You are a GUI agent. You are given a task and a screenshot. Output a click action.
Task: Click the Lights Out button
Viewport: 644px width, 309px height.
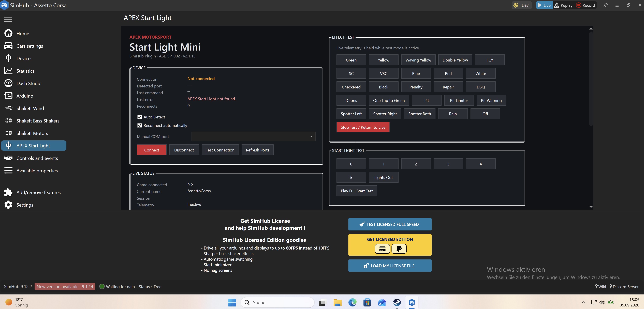(x=383, y=177)
